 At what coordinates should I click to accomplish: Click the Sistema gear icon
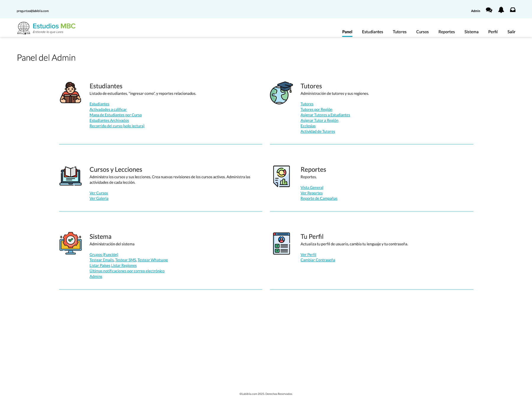coord(70,243)
